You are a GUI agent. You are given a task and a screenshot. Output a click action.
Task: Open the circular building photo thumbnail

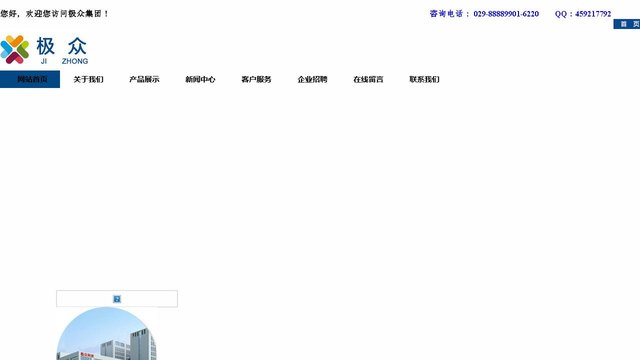[107, 333]
